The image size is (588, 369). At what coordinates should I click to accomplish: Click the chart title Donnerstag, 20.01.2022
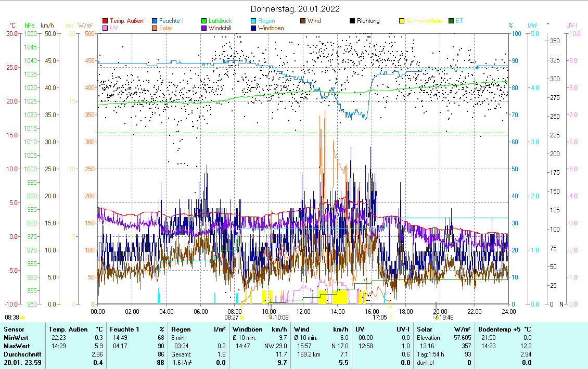pos(295,9)
